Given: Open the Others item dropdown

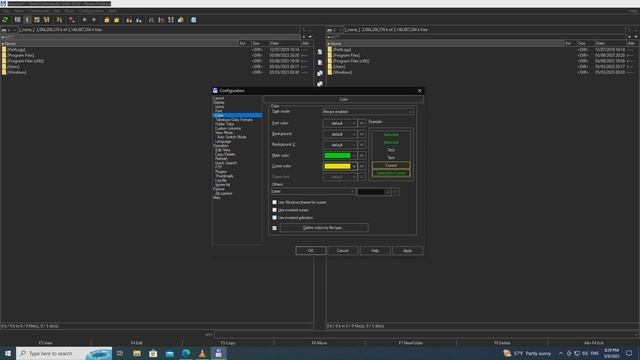Looking at the screenshot, I should click(x=313, y=191).
